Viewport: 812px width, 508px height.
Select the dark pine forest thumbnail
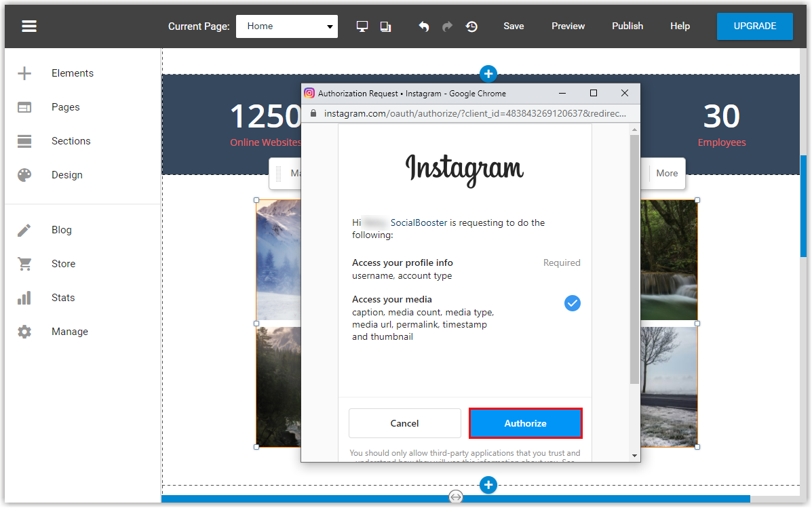pyautogui.click(x=279, y=387)
